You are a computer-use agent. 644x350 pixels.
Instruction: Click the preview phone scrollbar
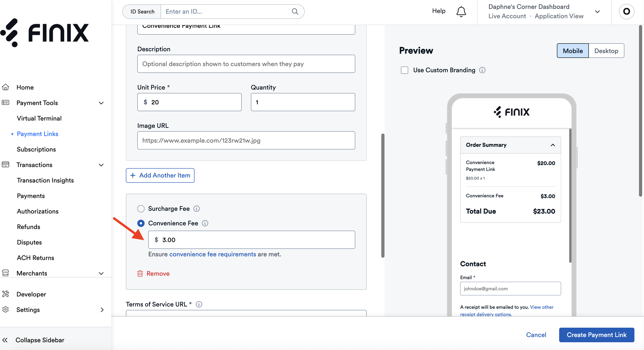pos(570,195)
